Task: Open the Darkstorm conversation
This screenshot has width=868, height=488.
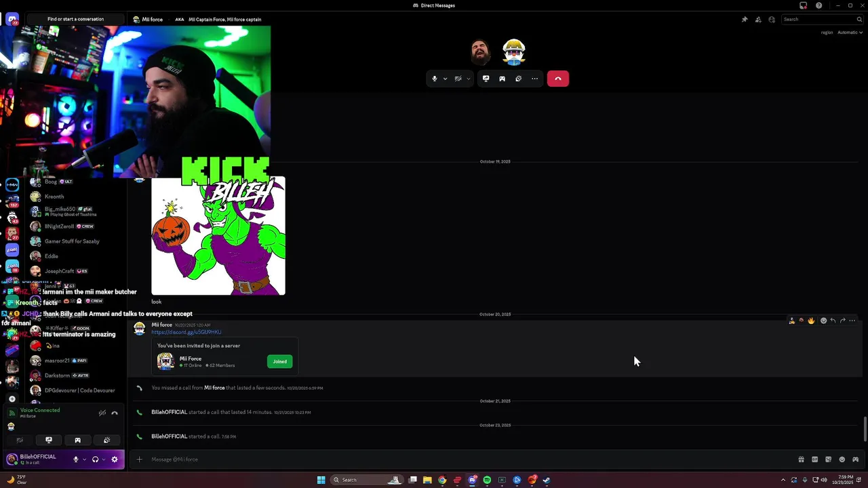Action: (76, 375)
